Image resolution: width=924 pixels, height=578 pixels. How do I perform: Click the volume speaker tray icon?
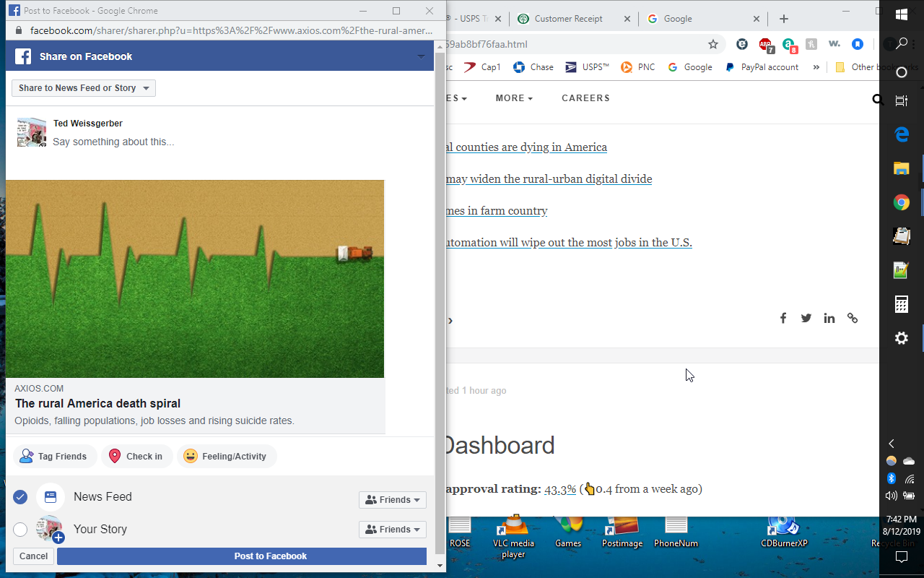892,496
